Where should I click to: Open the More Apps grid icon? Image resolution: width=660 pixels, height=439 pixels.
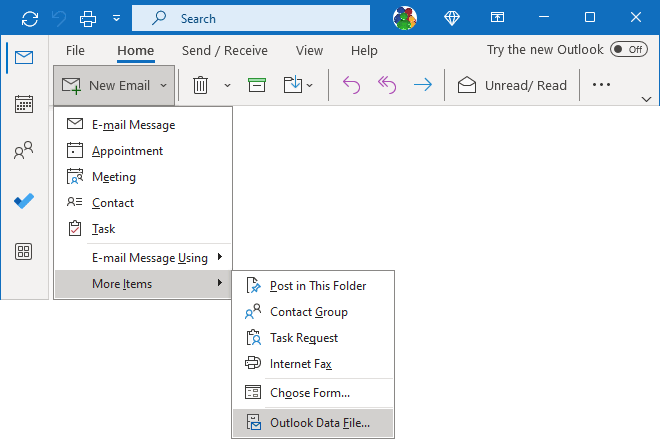24,252
